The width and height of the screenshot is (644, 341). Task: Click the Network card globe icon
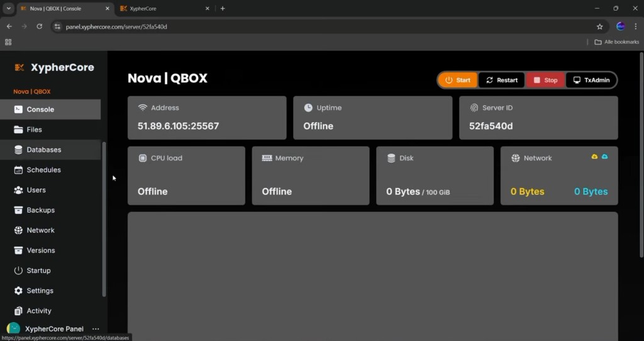[516, 158]
